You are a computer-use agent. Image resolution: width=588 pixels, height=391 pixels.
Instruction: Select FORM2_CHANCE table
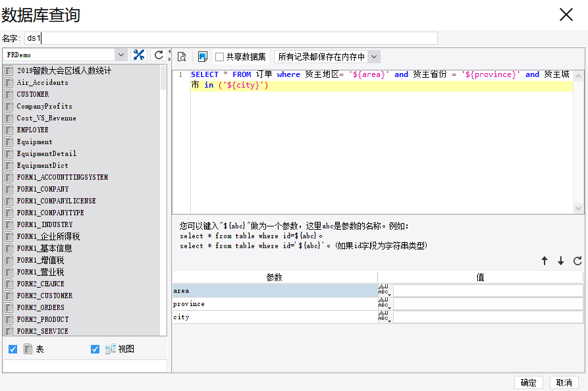41,284
